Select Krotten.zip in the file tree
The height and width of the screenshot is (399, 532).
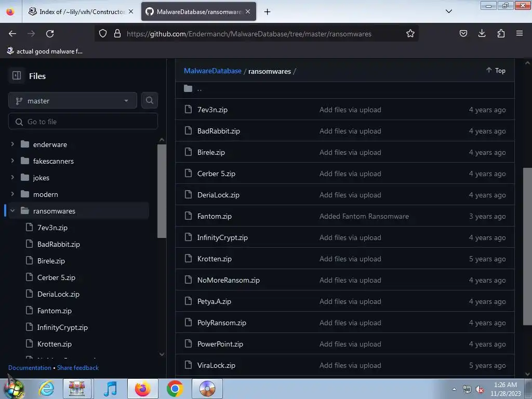pos(54,344)
